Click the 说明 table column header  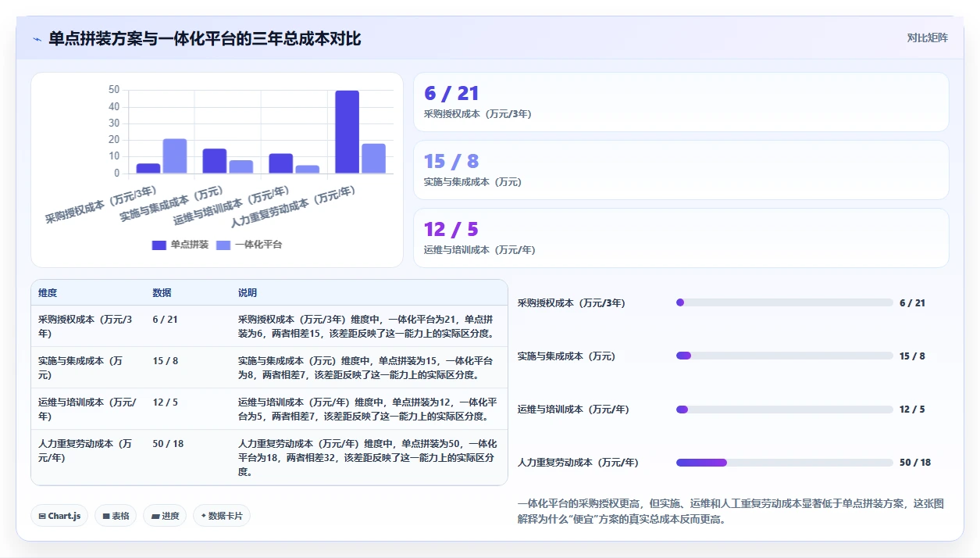pyautogui.click(x=248, y=293)
